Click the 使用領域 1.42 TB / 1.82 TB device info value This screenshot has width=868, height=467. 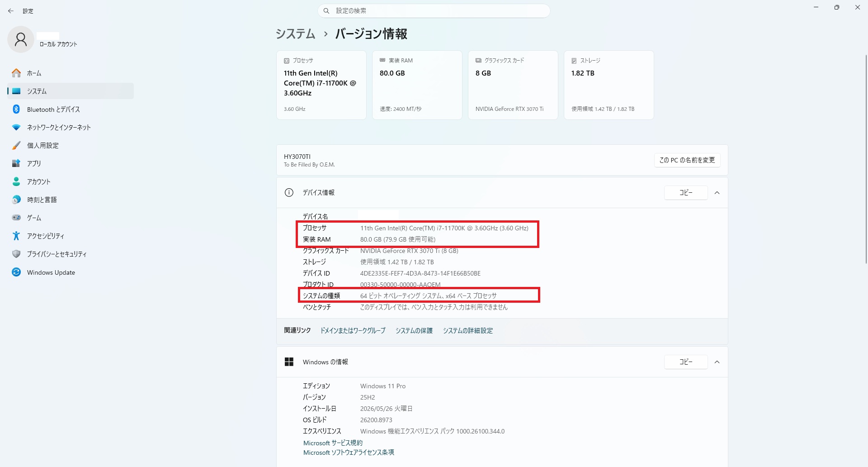397,262
